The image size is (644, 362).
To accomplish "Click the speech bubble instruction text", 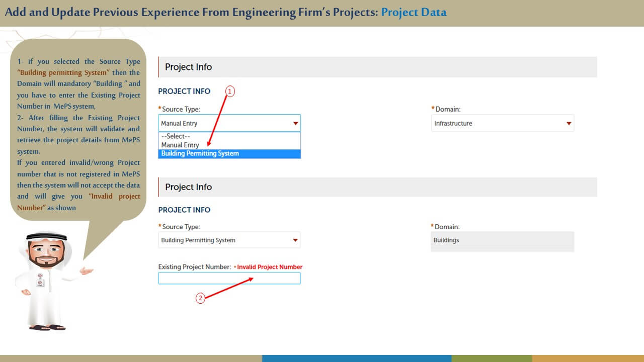I will [78, 134].
